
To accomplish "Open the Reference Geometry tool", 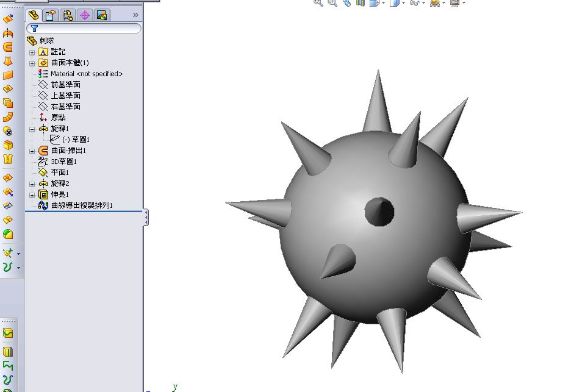I will click(x=8, y=253).
